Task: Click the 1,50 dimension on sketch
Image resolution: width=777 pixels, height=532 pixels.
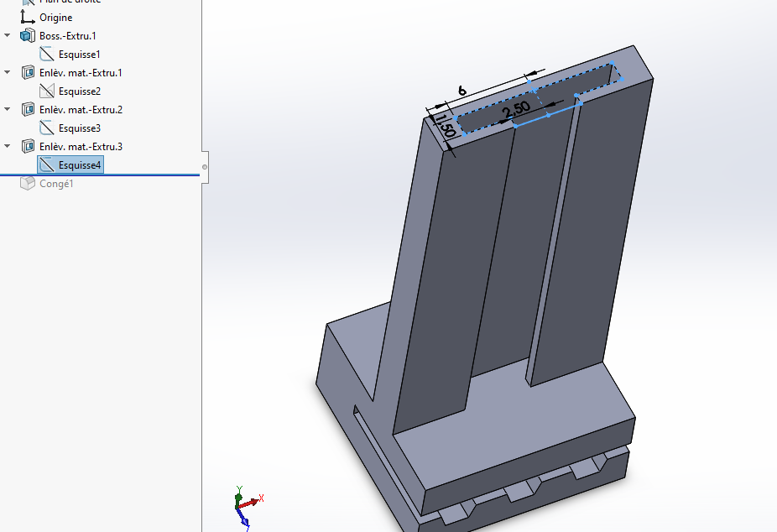Action: pos(446,126)
